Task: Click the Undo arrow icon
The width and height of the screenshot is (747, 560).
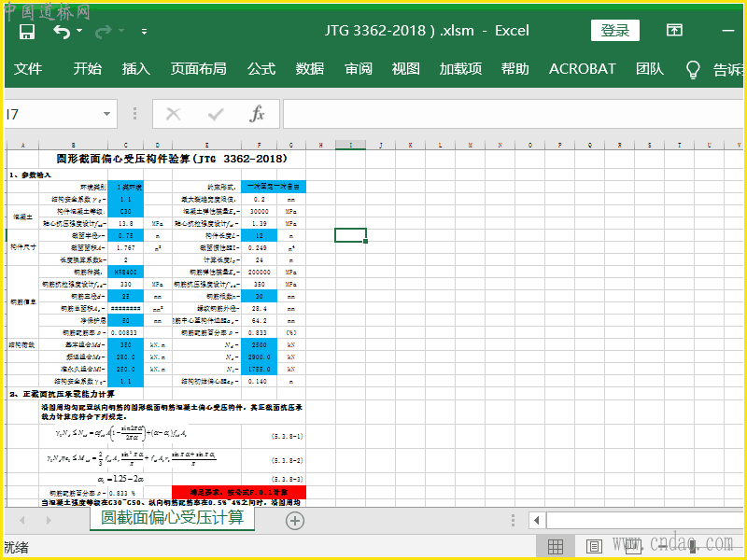Action: (61, 31)
